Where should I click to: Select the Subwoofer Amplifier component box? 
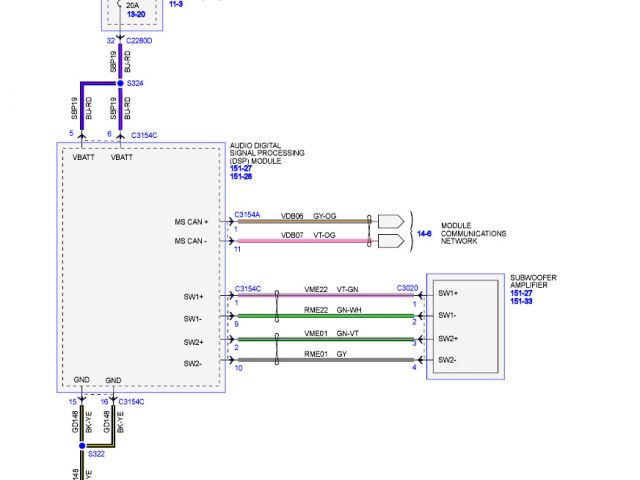[x=465, y=326]
